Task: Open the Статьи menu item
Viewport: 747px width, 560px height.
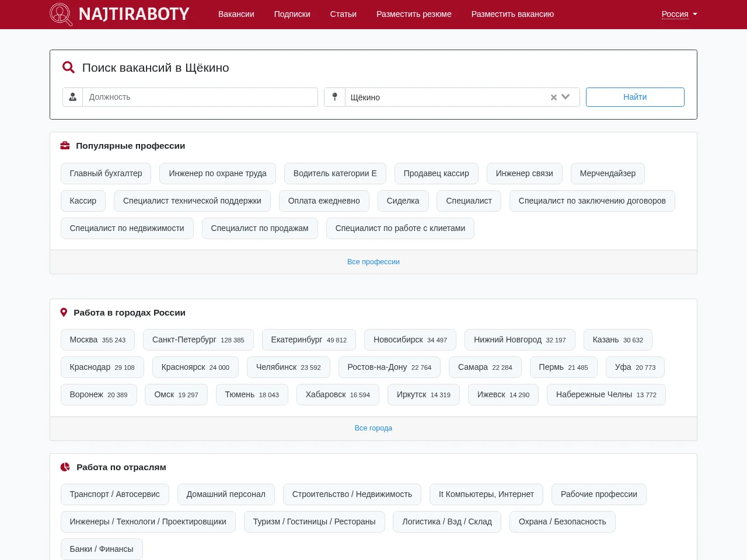Action: point(343,14)
